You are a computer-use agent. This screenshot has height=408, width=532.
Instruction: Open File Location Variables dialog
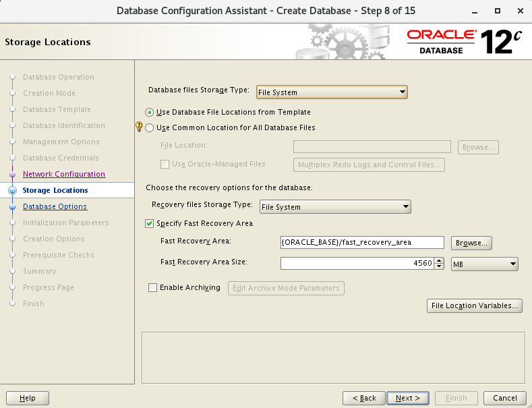point(475,306)
